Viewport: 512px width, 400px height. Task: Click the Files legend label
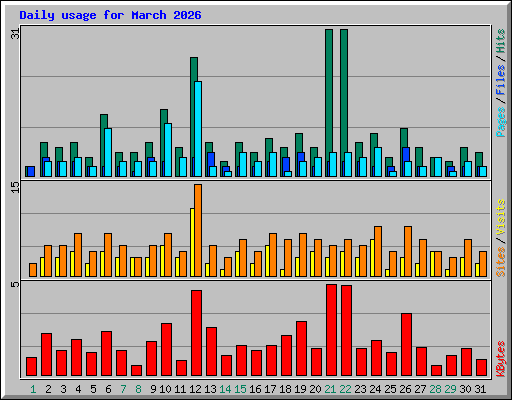(501, 80)
